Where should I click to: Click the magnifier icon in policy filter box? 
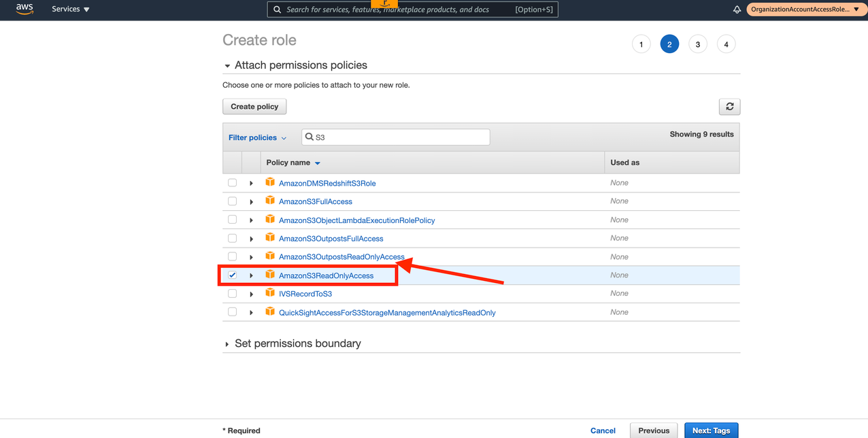pos(310,137)
